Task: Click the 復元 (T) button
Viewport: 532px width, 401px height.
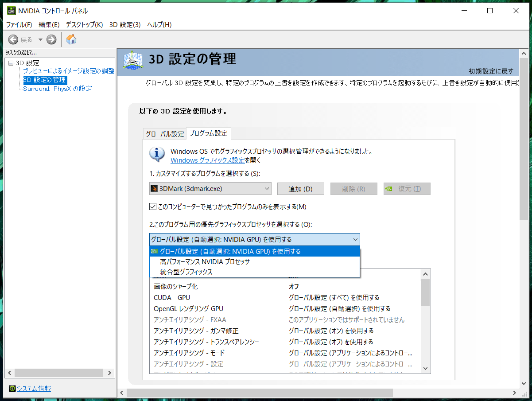Action: [x=407, y=189]
